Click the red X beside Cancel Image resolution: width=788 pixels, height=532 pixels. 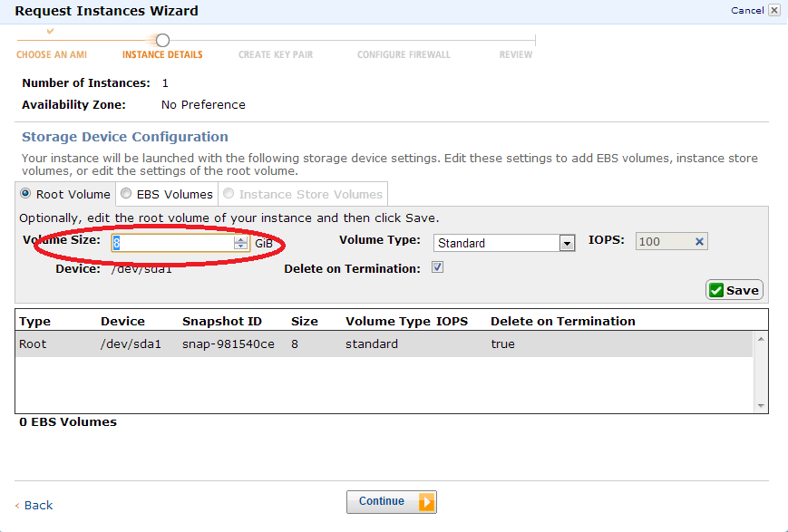(x=775, y=10)
